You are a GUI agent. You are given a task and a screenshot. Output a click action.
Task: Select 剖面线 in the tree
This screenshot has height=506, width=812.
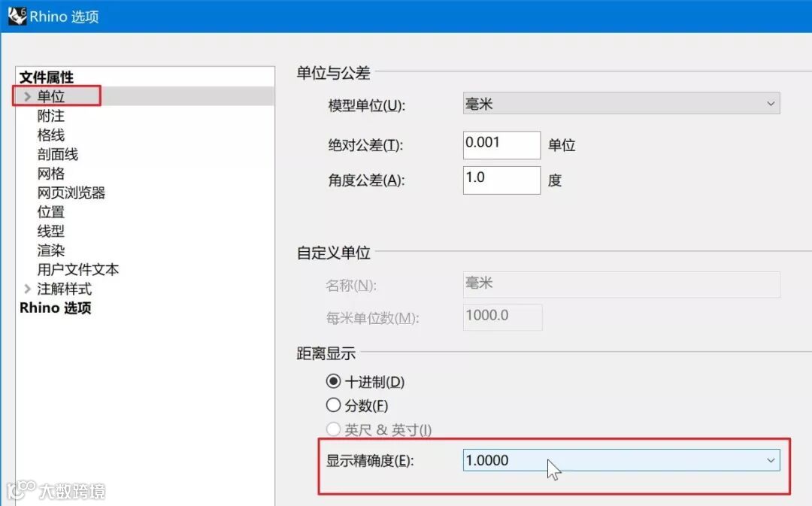pos(57,154)
